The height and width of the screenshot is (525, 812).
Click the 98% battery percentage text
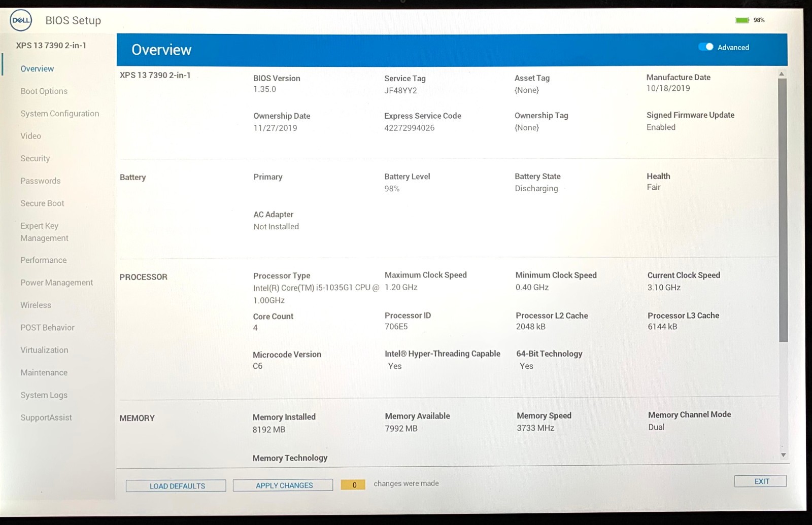(759, 20)
